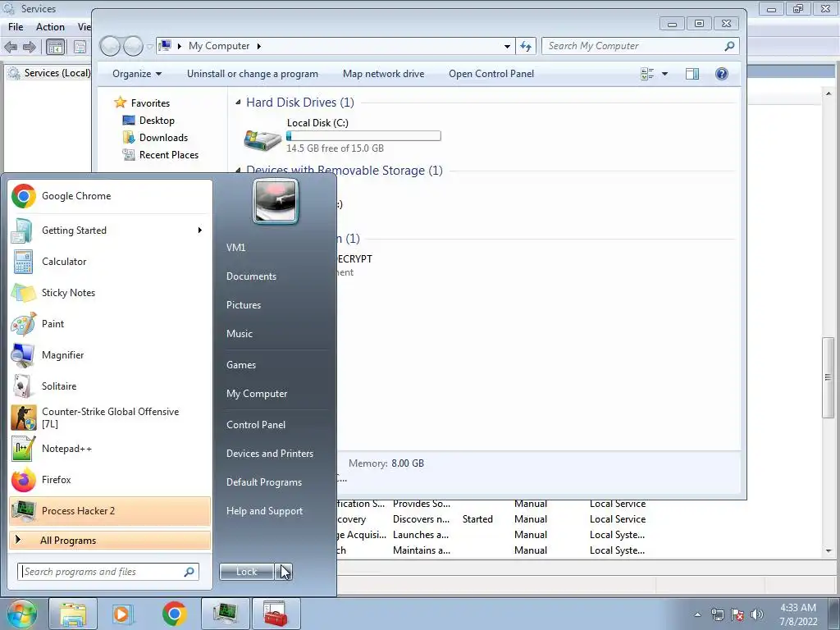Image resolution: width=840 pixels, height=630 pixels.
Task: Click the volume speaker tray icon
Action: [x=757, y=614]
